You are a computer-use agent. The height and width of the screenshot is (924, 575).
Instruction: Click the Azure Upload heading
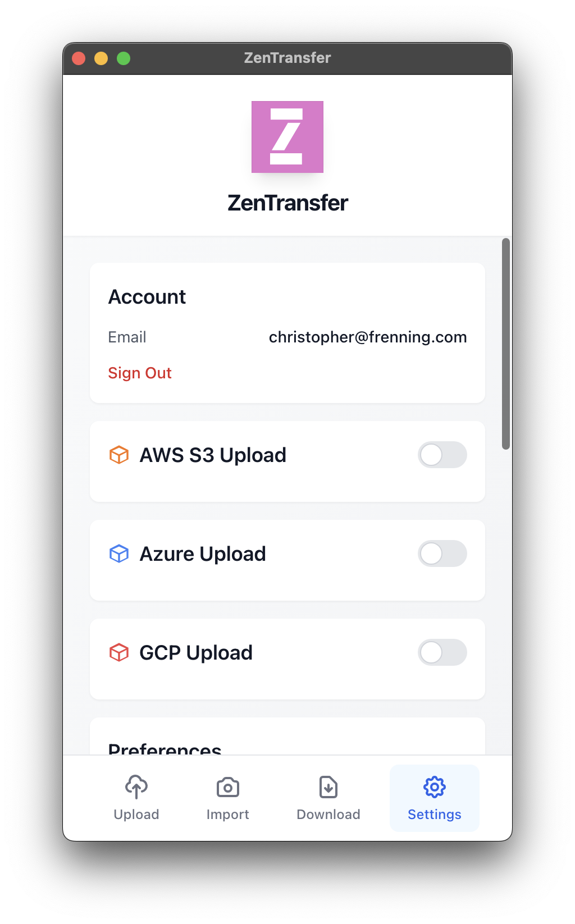click(x=203, y=554)
